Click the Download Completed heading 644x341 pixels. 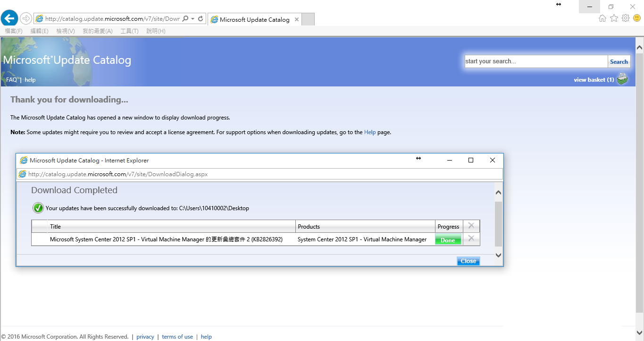74,190
